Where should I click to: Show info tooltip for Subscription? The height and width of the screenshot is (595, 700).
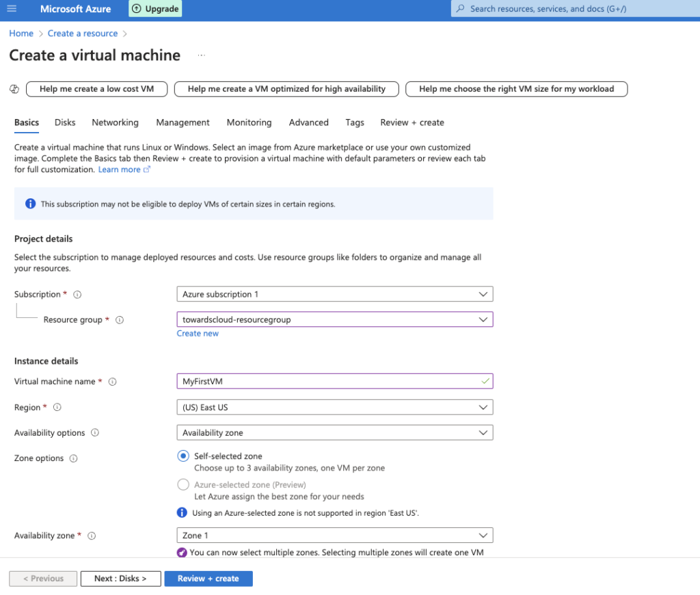point(77,294)
